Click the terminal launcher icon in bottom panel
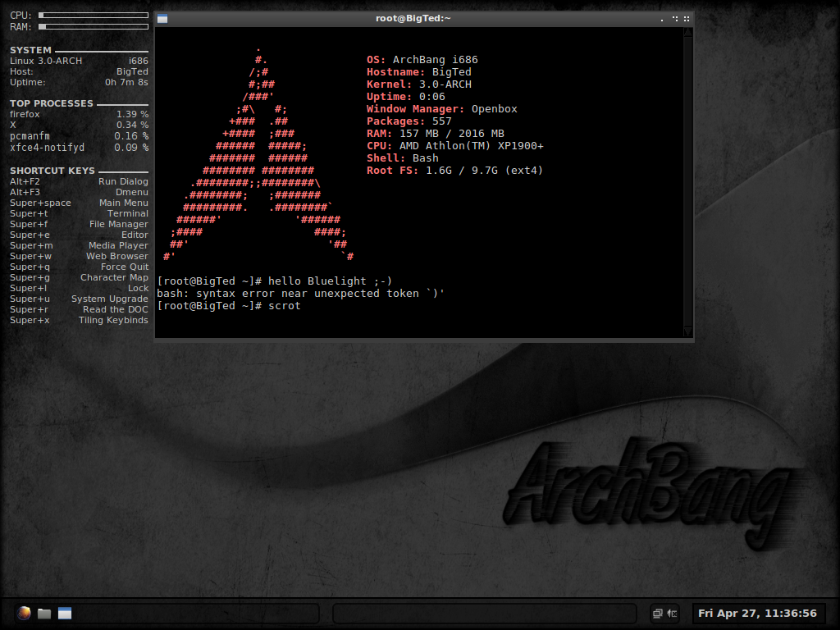The width and height of the screenshot is (840, 630). point(65,614)
